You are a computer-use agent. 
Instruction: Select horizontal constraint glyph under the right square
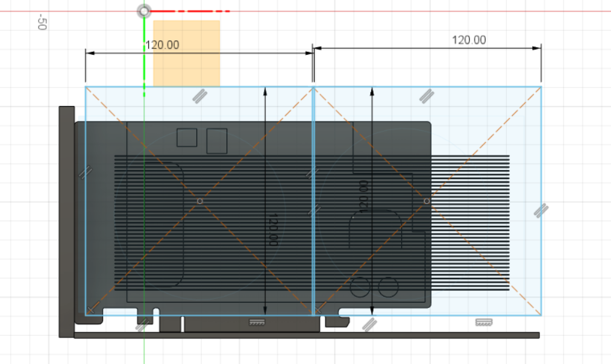click(x=484, y=322)
